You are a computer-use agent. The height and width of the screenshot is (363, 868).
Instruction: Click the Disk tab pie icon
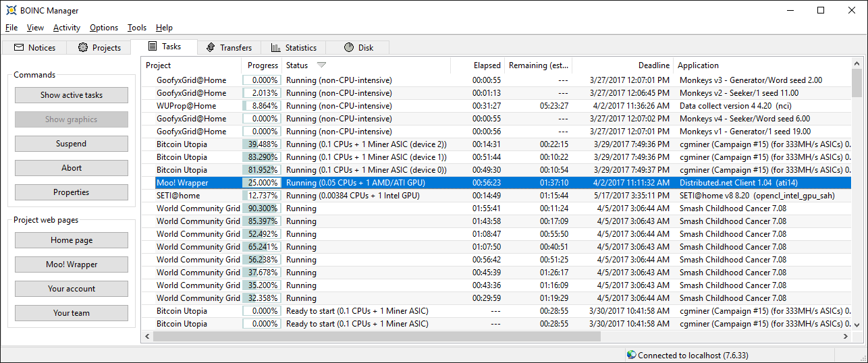[349, 48]
